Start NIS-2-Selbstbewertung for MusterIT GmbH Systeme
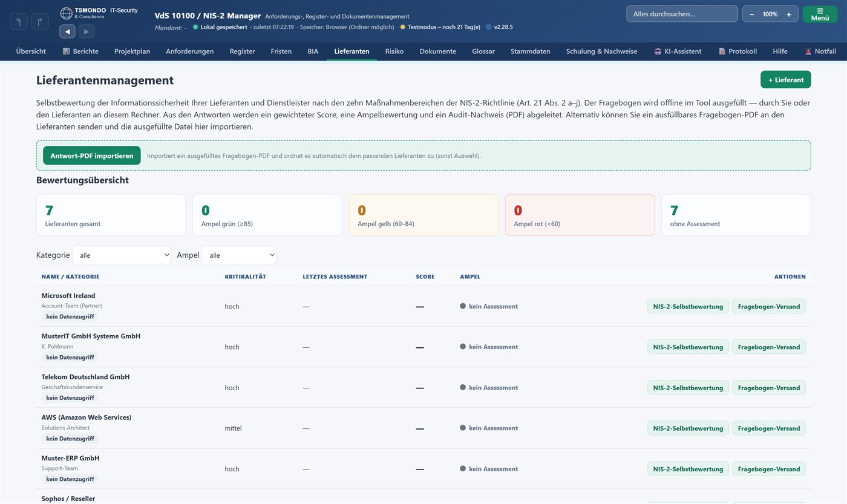The width and height of the screenshot is (847, 504). pos(688,347)
